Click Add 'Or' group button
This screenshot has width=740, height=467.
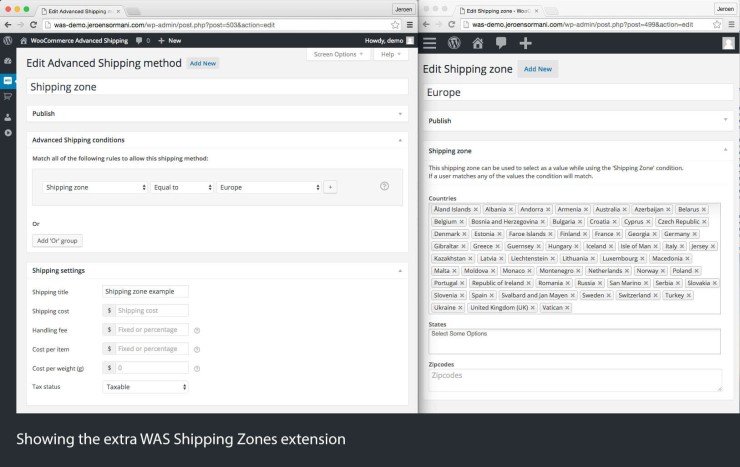[x=57, y=241]
